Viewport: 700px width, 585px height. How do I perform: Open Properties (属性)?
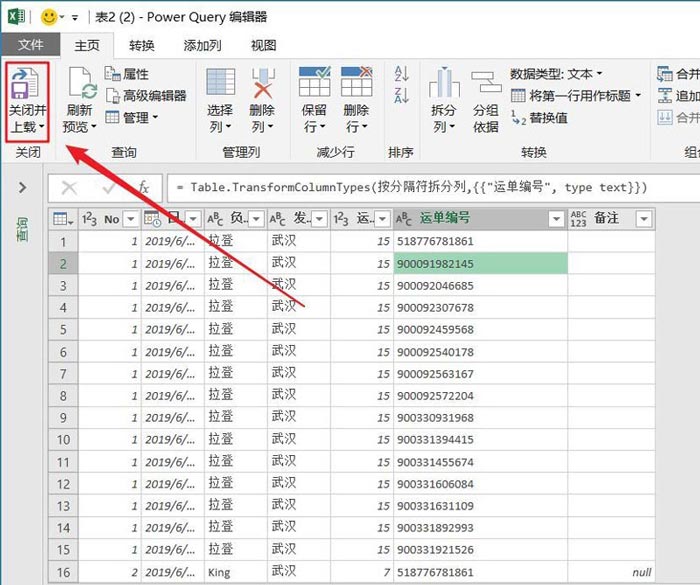[126, 74]
